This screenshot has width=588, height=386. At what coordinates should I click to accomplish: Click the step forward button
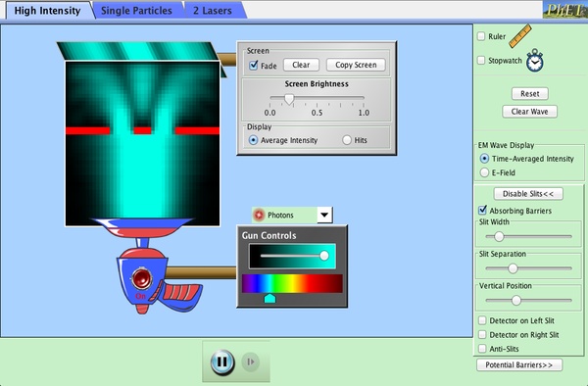coord(251,362)
